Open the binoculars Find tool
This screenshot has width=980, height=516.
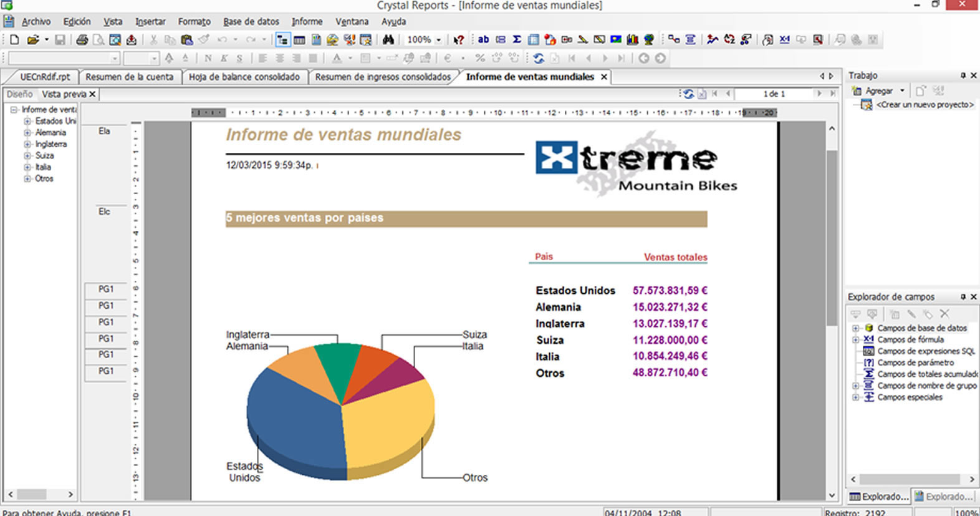pyautogui.click(x=388, y=39)
